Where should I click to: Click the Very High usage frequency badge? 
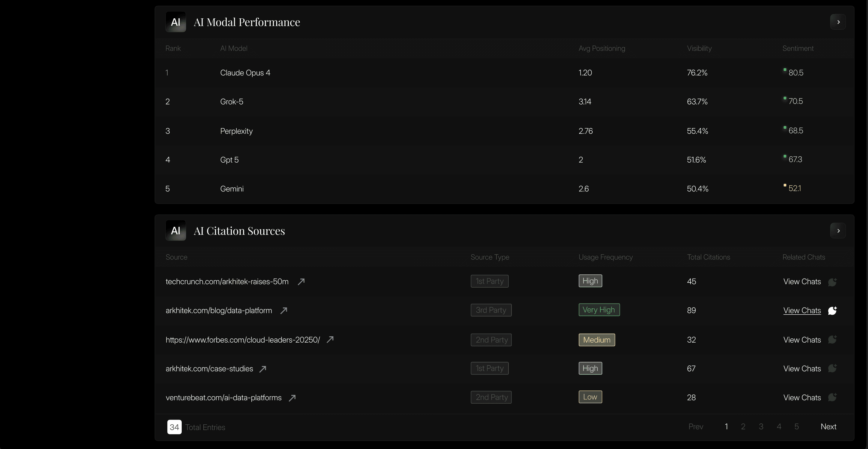[599, 310]
